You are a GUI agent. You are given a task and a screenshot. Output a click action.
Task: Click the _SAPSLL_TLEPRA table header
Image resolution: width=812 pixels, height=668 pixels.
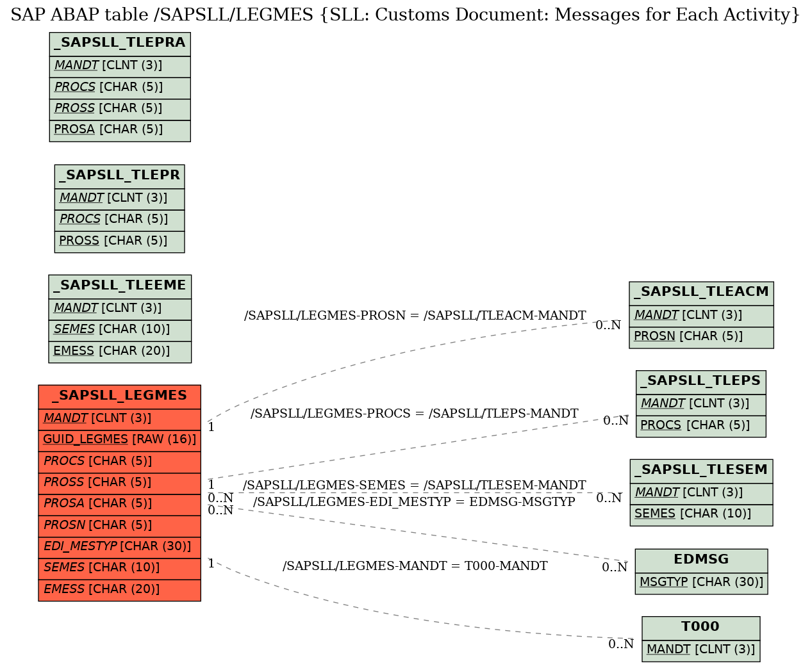click(120, 44)
